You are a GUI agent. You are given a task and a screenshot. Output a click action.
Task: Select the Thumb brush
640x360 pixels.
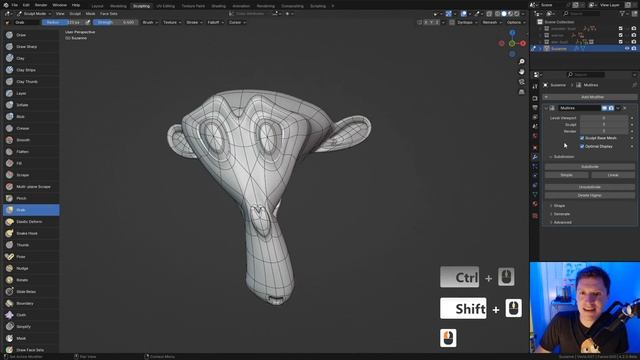(x=31, y=245)
